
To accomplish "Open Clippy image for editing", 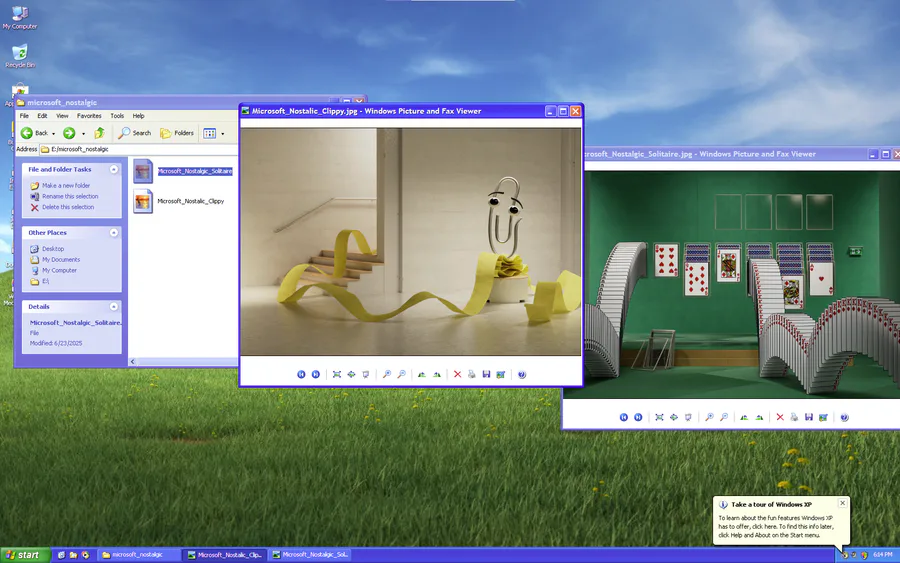I will (x=501, y=374).
